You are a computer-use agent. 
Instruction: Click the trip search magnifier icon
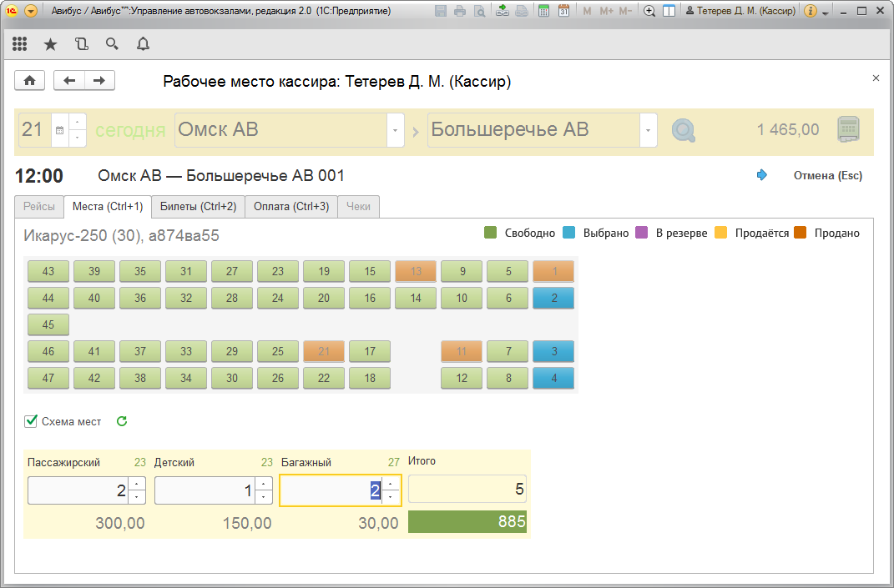tap(684, 131)
